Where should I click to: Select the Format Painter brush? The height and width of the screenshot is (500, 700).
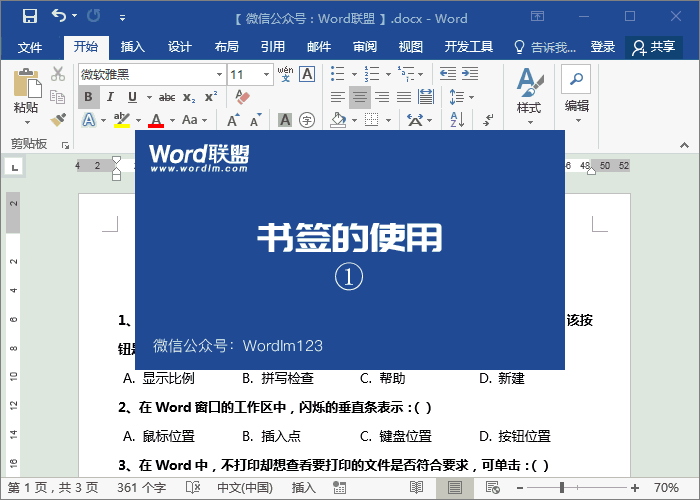[x=58, y=119]
